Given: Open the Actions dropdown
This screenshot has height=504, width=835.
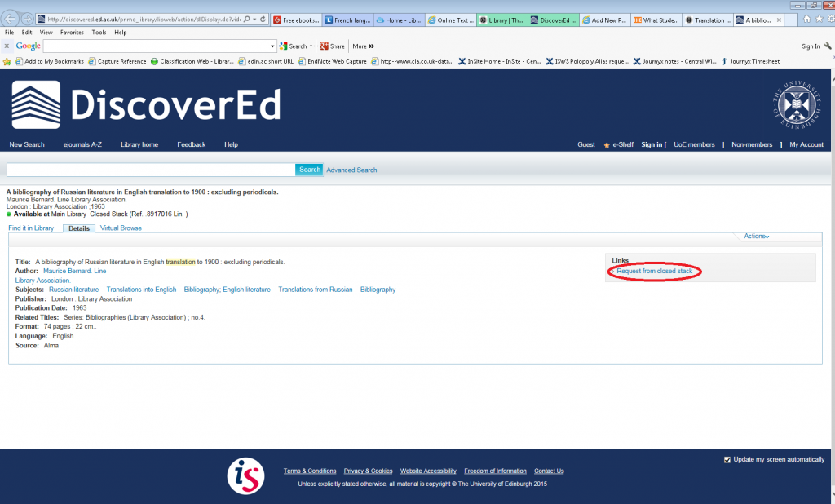Looking at the screenshot, I should point(756,235).
